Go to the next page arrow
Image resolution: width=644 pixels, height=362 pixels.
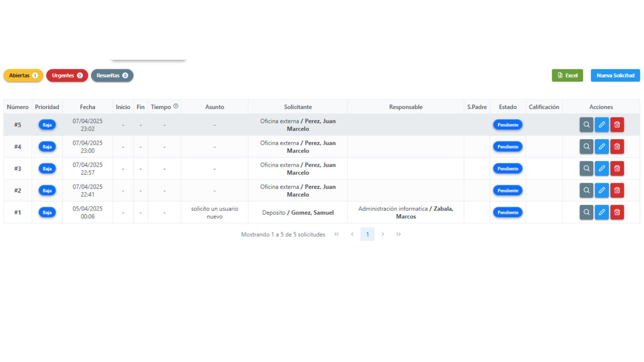[383, 234]
